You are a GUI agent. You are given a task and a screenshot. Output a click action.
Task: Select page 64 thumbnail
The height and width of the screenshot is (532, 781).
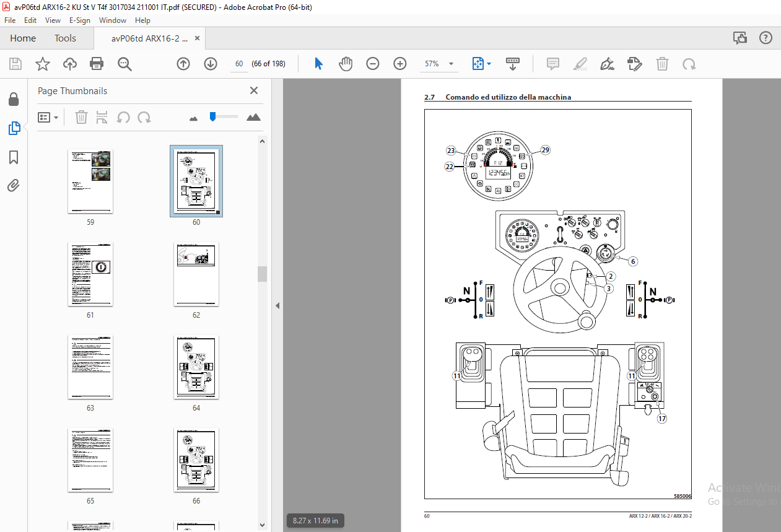(x=196, y=367)
